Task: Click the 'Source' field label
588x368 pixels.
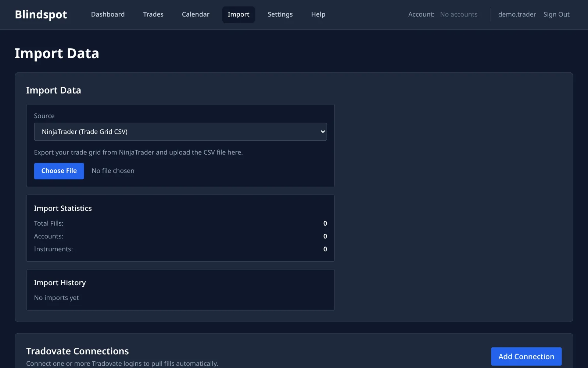Action: (44, 116)
